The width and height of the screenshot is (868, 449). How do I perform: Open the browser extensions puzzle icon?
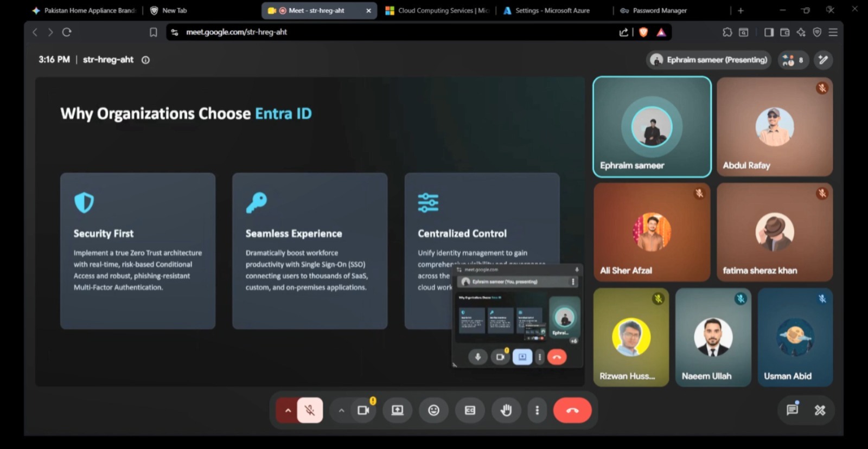727,32
